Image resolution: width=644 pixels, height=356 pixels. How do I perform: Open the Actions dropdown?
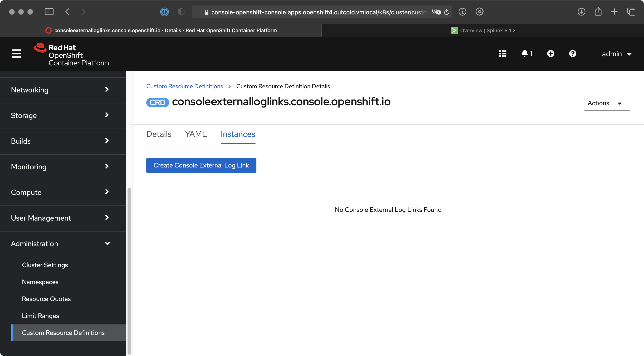coord(607,103)
